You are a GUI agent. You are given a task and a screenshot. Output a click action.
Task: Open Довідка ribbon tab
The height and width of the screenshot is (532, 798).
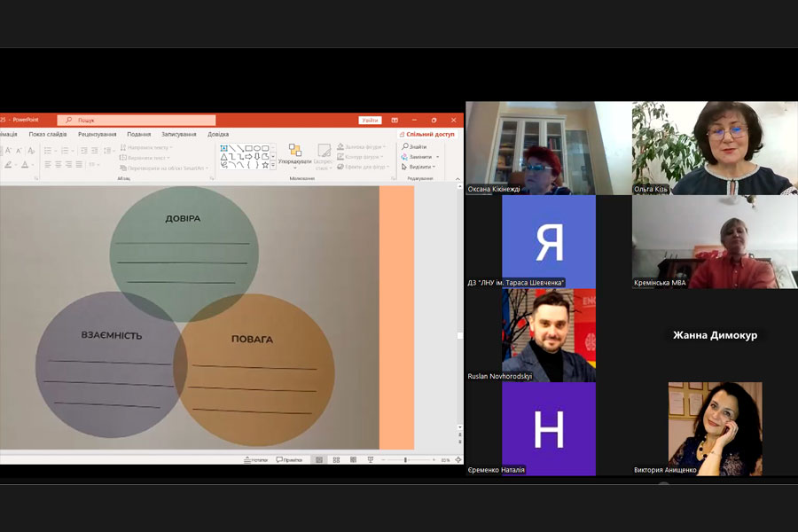218,135
